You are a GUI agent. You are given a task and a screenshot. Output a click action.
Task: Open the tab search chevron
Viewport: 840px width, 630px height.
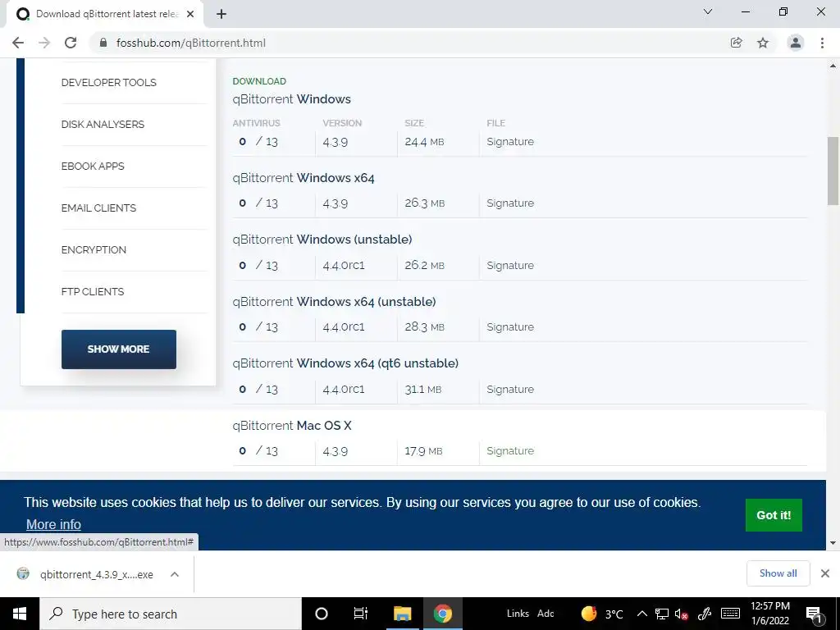click(x=708, y=11)
